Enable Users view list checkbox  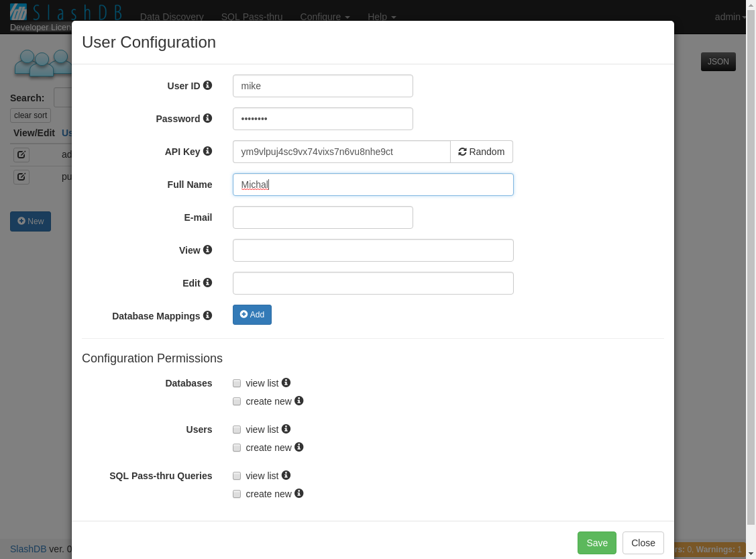[237, 429]
